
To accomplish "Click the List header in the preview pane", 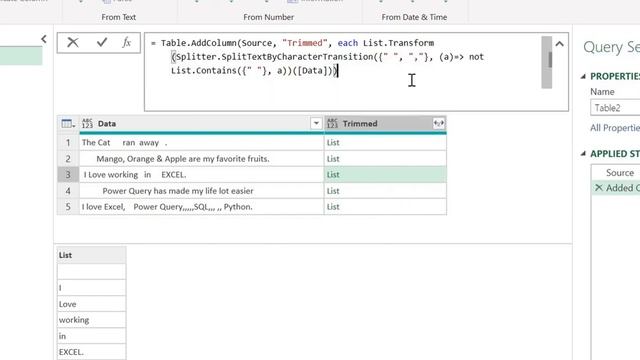I will coord(91,255).
